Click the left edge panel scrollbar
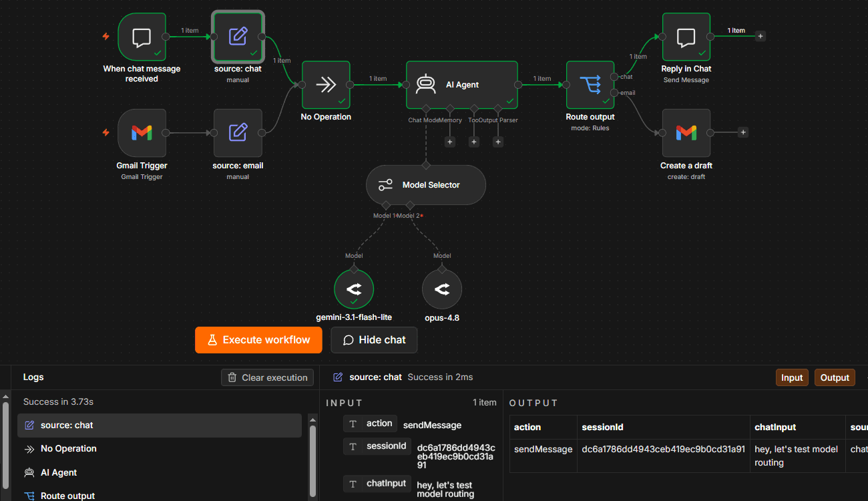The height and width of the screenshot is (501, 868). [5, 444]
